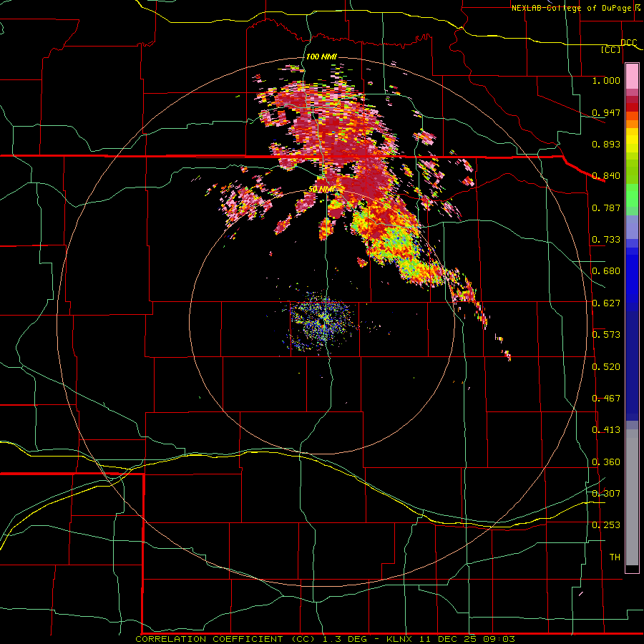This screenshot has height=644, width=644.
Task: Click the 11 DEC 25 09:03 timestamp
Action: click(x=467, y=639)
